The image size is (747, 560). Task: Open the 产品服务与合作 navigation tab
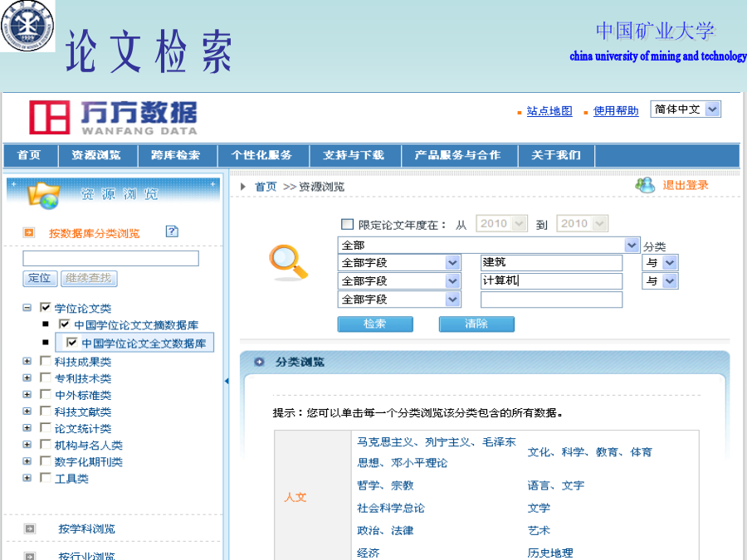tap(459, 155)
